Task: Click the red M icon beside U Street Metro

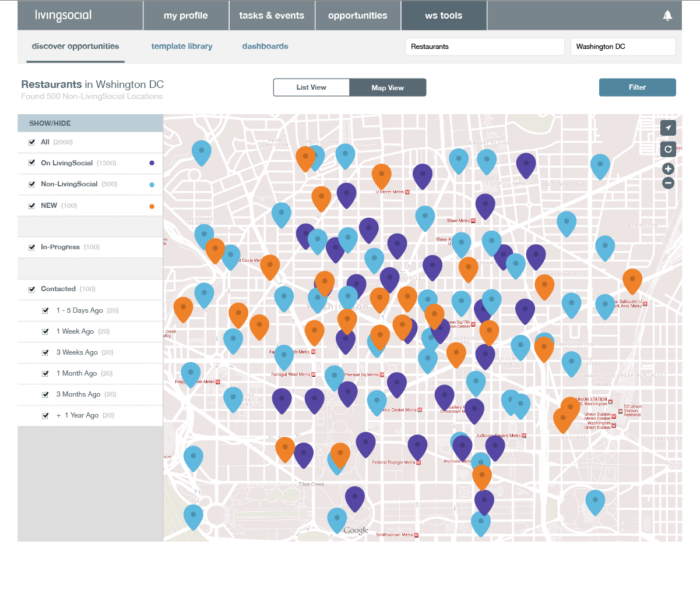Action: (x=407, y=192)
